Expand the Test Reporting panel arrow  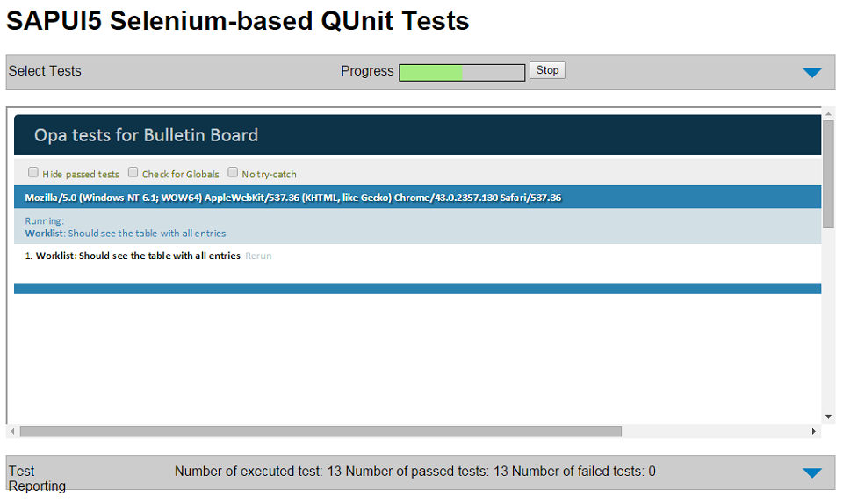pyautogui.click(x=811, y=473)
